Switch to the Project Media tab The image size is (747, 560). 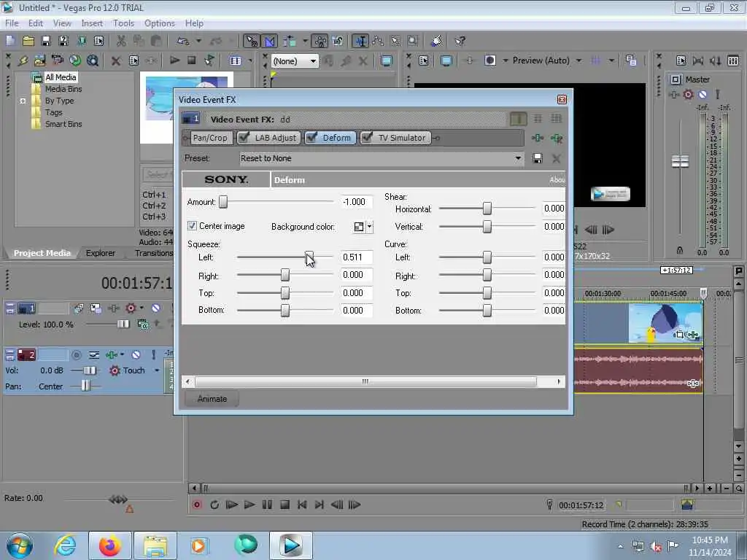[42, 253]
